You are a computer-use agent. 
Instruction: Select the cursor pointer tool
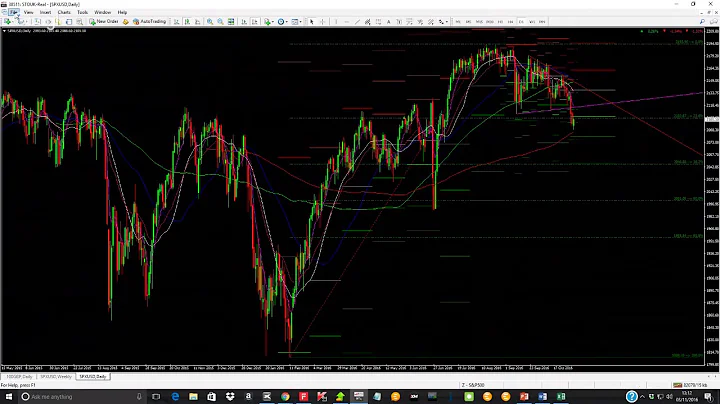pos(312,22)
